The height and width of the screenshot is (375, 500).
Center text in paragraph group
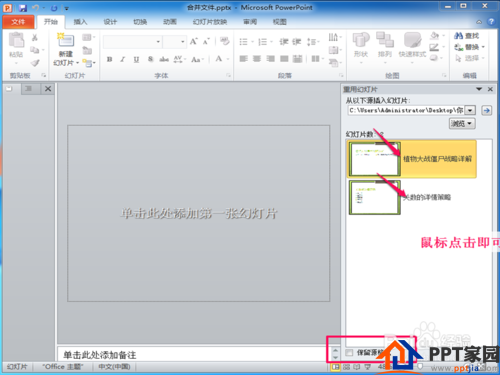257,59
